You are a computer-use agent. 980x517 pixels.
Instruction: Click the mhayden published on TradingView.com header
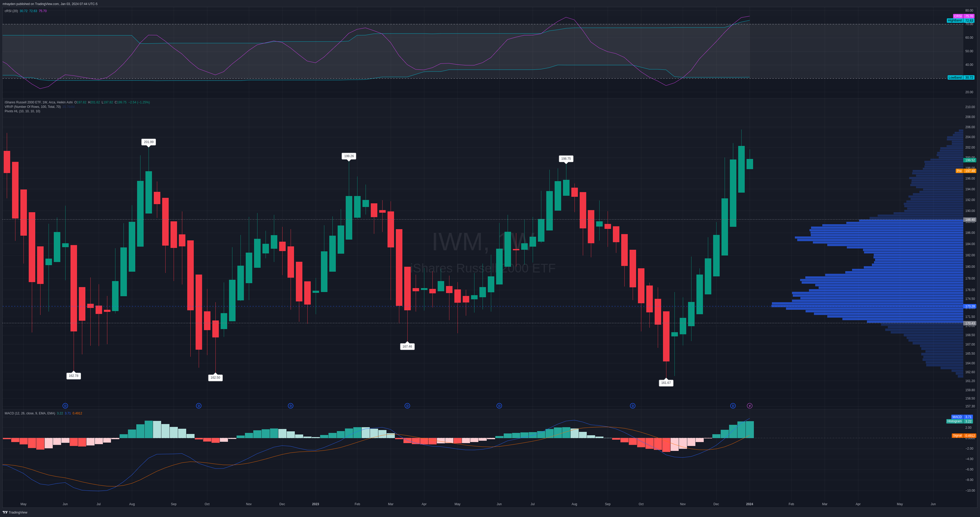[50, 4]
